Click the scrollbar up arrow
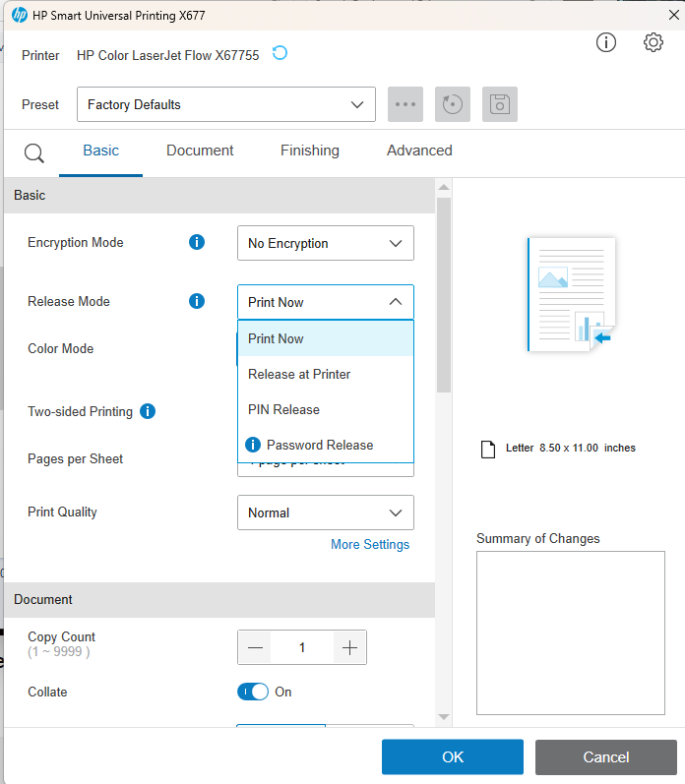This screenshot has height=784, width=685. [444, 188]
